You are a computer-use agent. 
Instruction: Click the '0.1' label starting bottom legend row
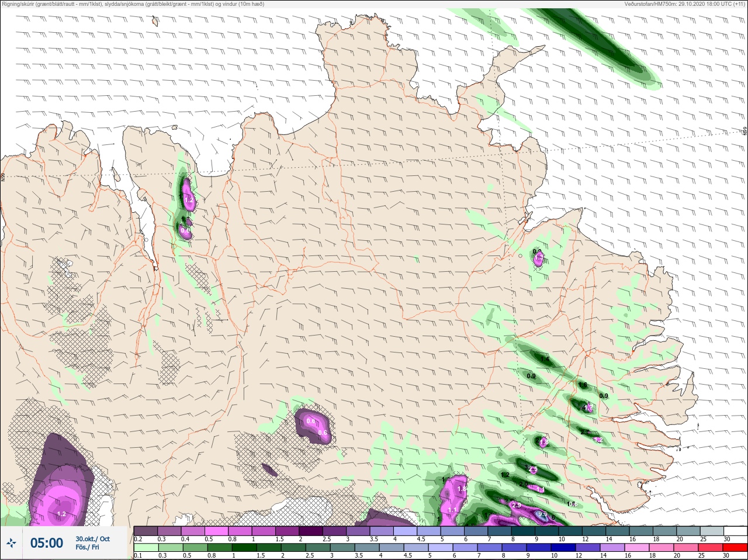click(x=138, y=556)
